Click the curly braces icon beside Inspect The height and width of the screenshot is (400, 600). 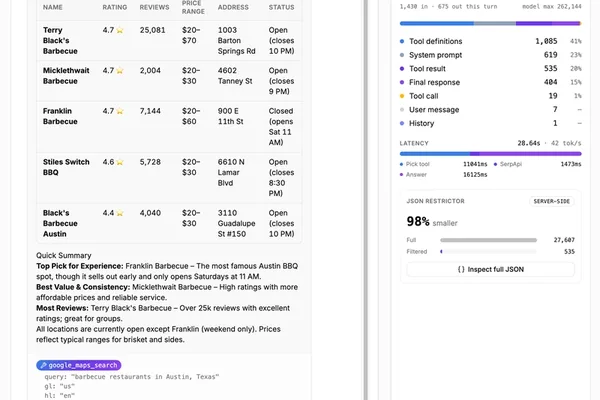coord(461,269)
